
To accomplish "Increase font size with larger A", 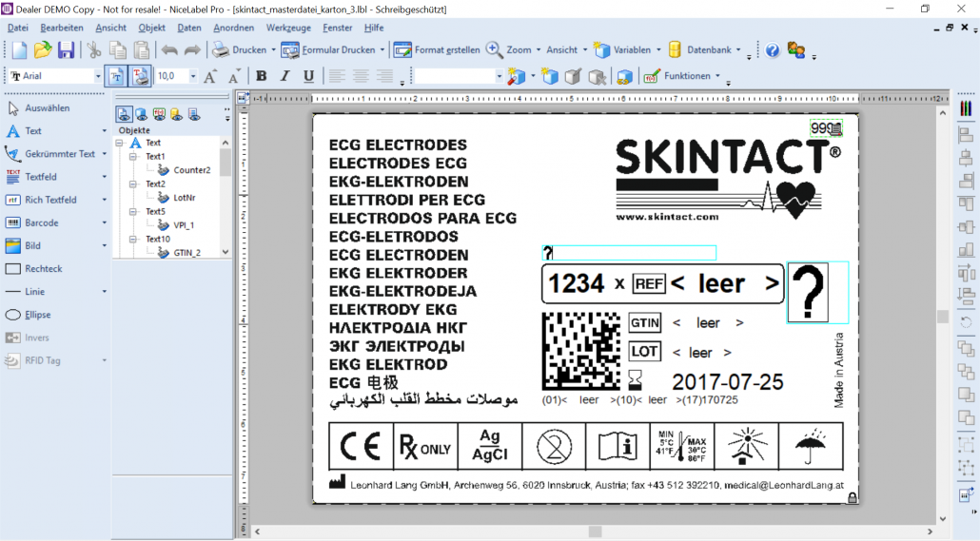I will tap(210, 76).
